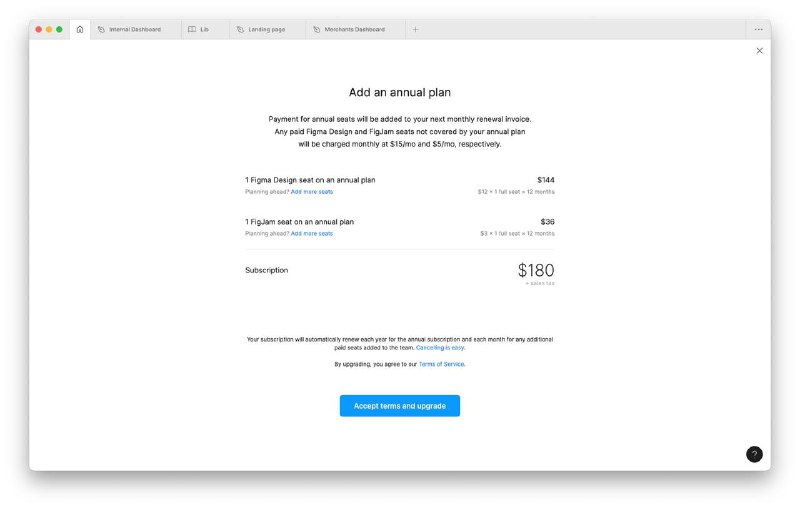The width and height of the screenshot is (800, 509).
Task: Dismiss the annual plan dialog with X
Action: click(x=760, y=50)
